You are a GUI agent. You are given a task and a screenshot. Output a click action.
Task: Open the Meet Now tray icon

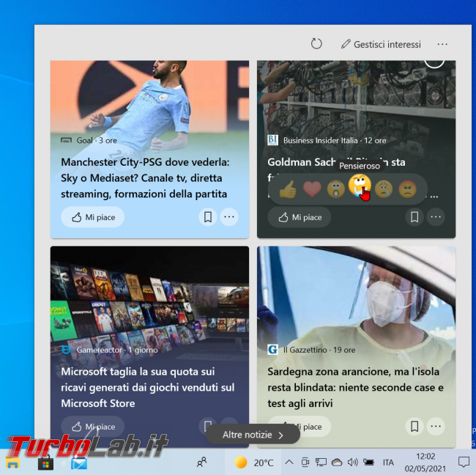[x=305, y=463]
